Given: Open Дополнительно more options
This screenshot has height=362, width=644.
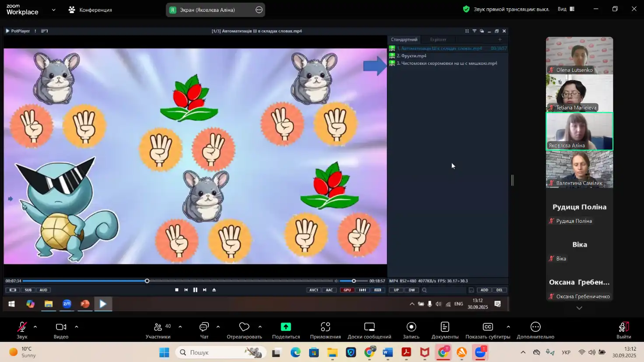Looking at the screenshot, I should tap(535, 330).
